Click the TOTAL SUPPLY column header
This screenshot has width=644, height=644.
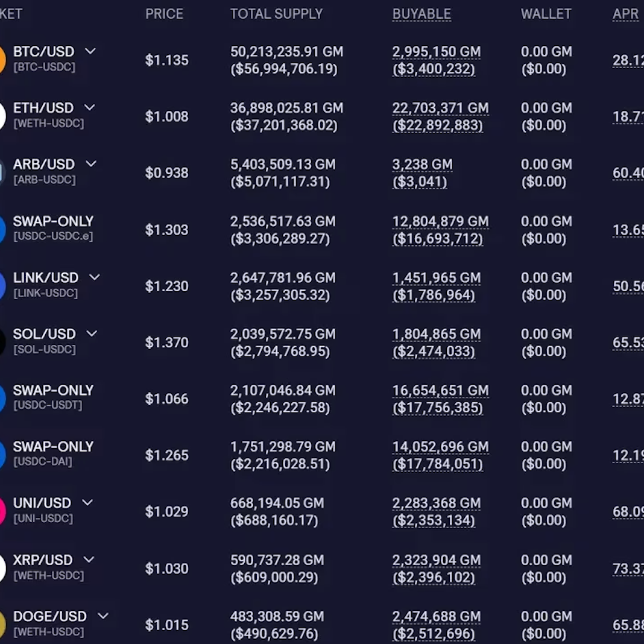point(276,14)
